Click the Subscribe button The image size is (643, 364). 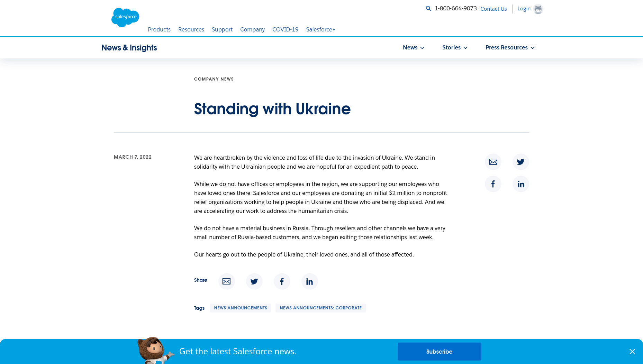coord(440,352)
